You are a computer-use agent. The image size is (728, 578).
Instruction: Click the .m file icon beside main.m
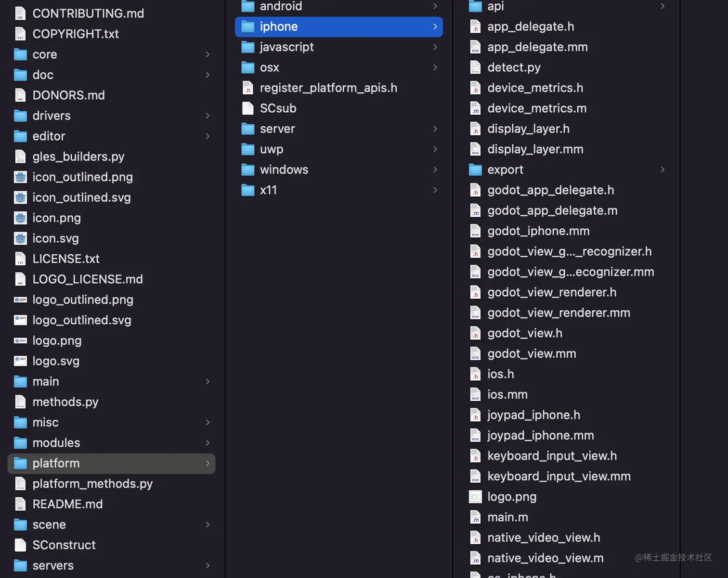click(475, 517)
